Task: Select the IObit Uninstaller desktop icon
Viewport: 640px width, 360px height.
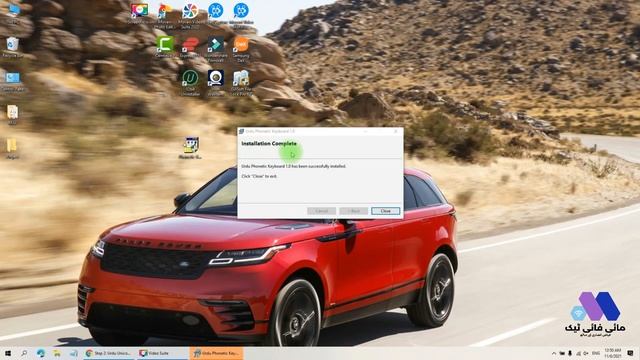Action: point(190,82)
